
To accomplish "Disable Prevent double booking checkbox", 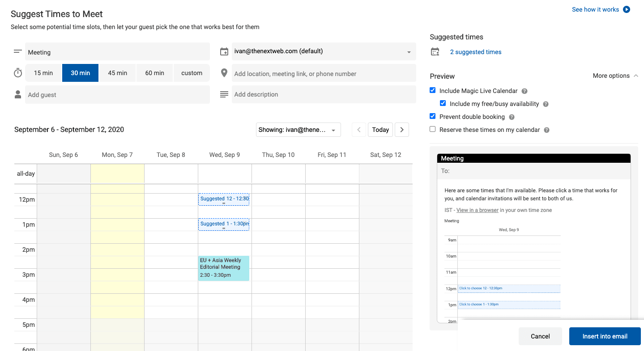I will click(x=433, y=116).
